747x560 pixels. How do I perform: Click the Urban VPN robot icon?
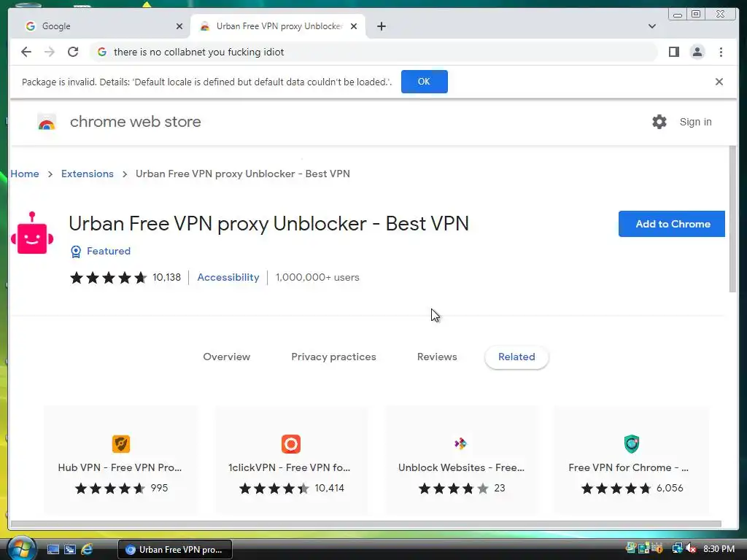32,233
